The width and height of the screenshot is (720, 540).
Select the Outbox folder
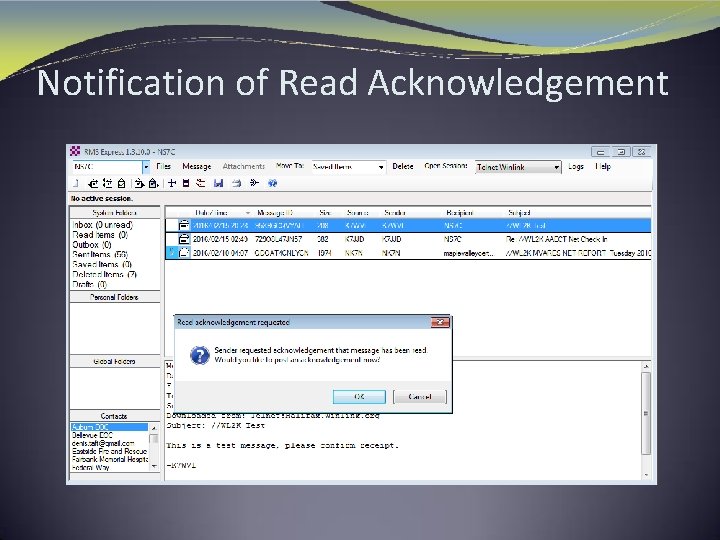(92, 245)
